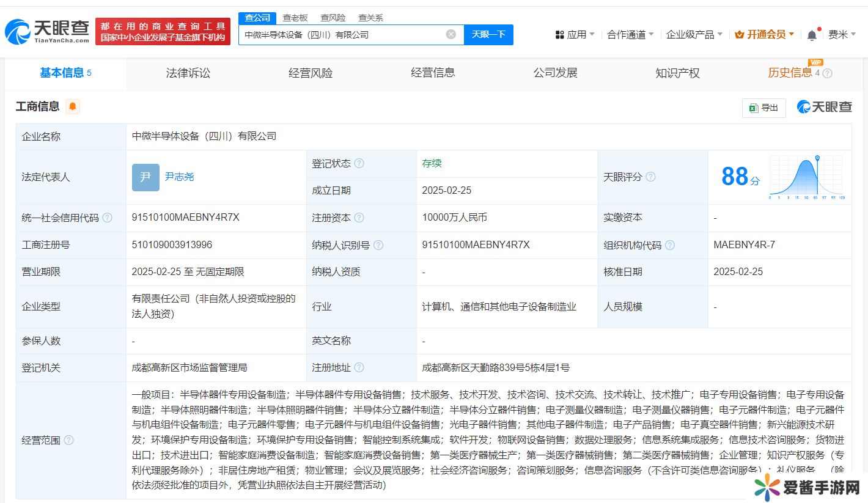Click the 天眼一下 search button
Viewport: 868px width, 503px height.
tap(488, 35)
